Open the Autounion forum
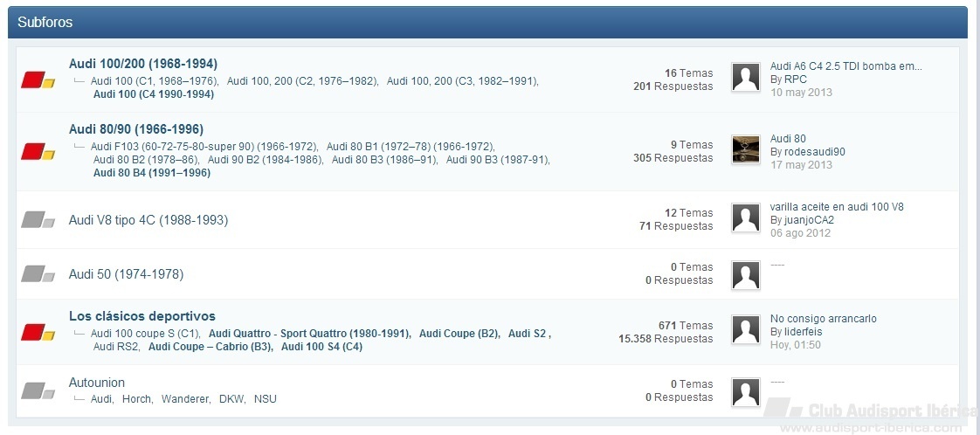980x435 pixels. [x=97, y=383]
